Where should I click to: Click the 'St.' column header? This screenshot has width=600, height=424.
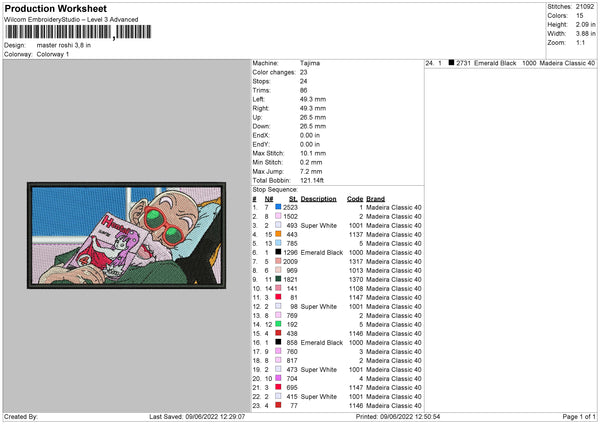pyautogui.click(x=293, y=199)
